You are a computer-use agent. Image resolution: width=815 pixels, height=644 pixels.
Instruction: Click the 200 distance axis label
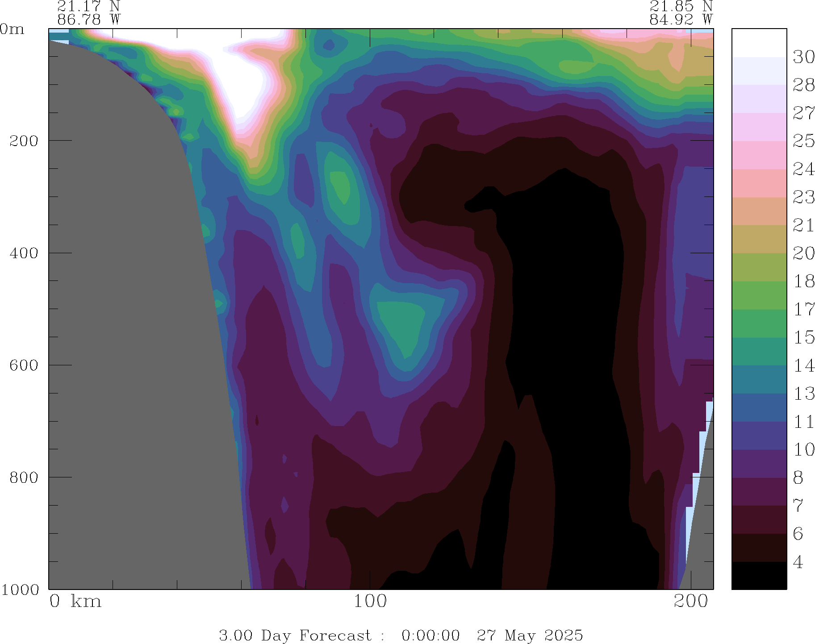(x=691, y=601)
